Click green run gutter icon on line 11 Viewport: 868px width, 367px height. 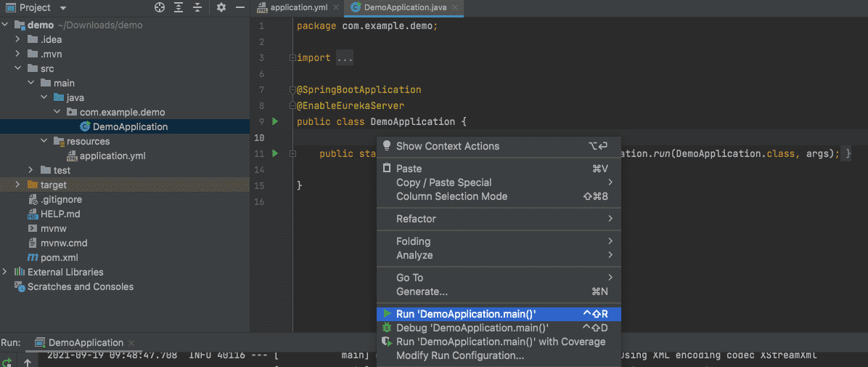275,153
